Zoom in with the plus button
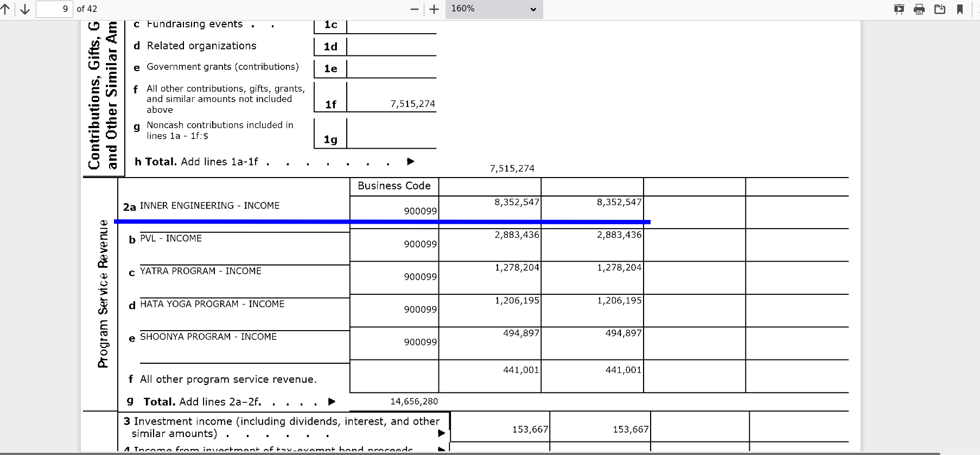 434,9
